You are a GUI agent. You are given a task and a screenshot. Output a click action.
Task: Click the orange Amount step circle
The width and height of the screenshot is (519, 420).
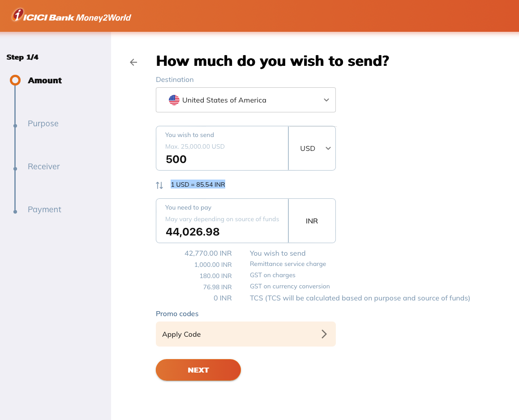point(15,81)
